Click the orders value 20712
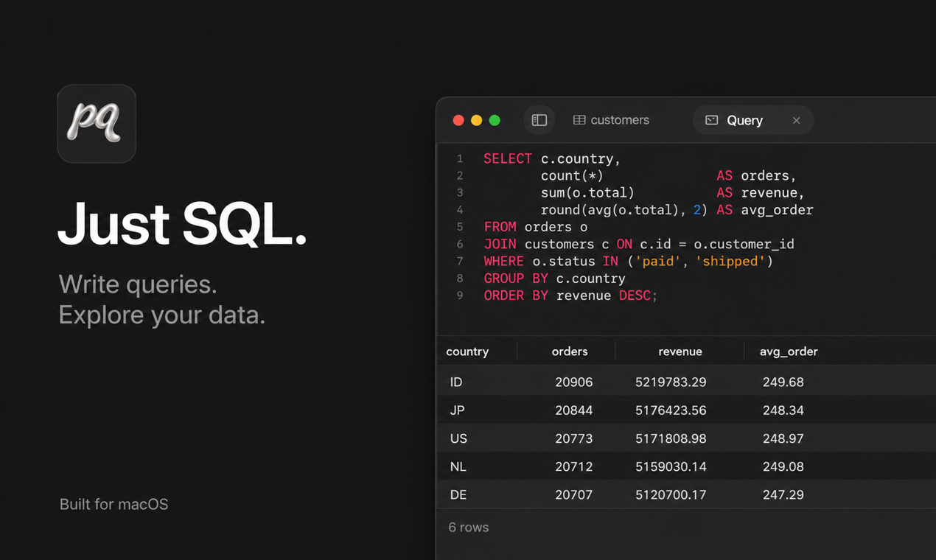Image resolution: width=936 pixels, height=560 pixels. 574,466
